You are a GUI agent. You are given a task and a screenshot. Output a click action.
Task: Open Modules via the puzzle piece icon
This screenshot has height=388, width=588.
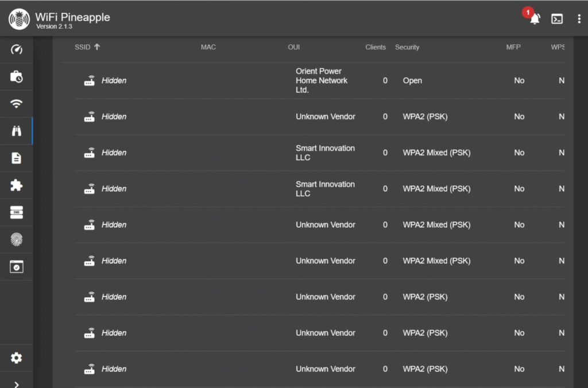coord(17,185)
